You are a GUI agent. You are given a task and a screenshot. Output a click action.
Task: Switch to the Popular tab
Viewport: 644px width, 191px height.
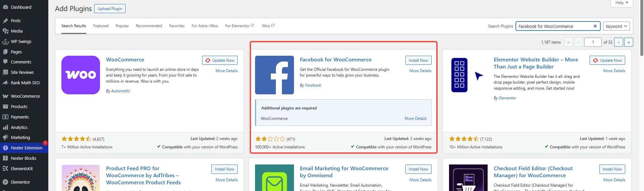click(122, 26)
